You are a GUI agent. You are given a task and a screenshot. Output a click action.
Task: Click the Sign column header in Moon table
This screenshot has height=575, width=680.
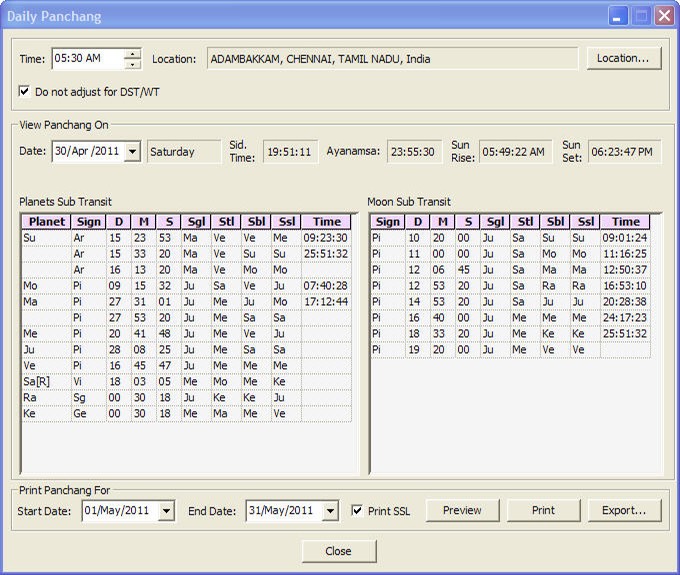[x=388, y=222]
